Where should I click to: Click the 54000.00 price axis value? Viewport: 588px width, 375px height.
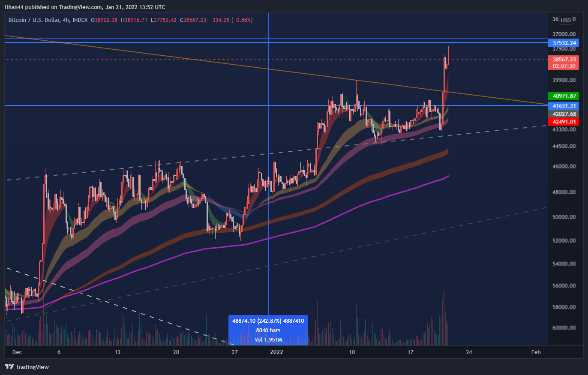pyautogui.click(x=564, y=264)
